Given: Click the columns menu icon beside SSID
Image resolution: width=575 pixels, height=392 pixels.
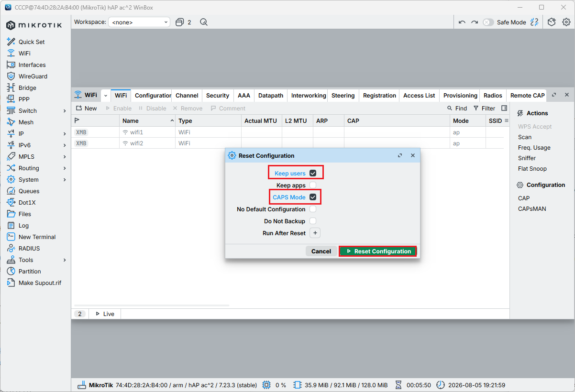Looking at the screenshot, I should (507, 120).
